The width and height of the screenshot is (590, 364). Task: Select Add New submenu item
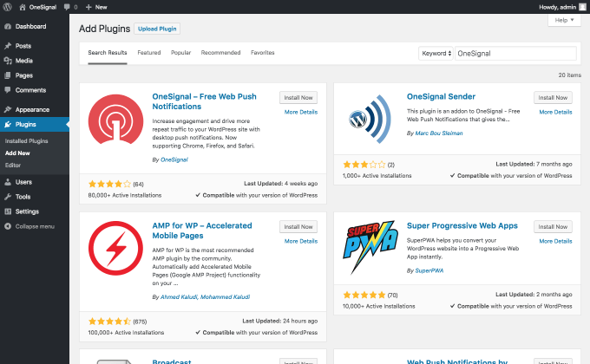[17, 153]
